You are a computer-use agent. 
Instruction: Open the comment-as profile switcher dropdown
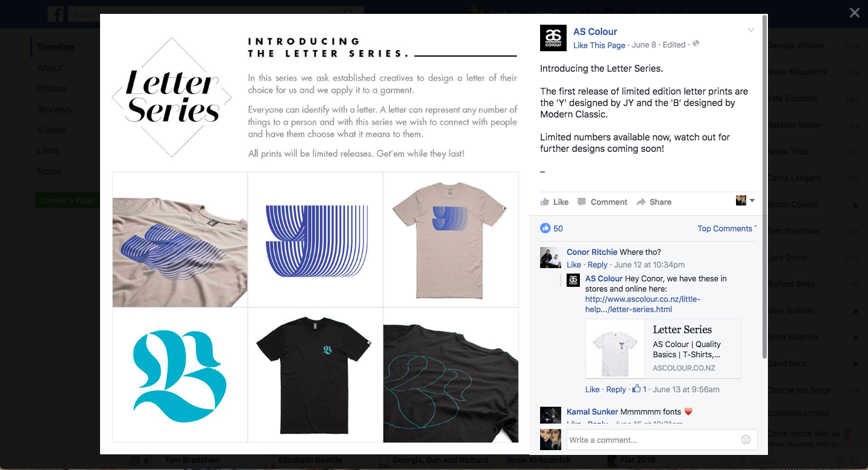pos(746,201)
